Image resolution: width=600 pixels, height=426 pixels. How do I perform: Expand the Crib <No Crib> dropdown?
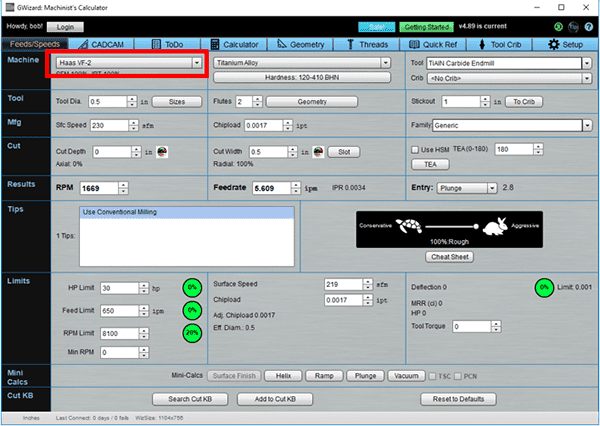point(587,78)
